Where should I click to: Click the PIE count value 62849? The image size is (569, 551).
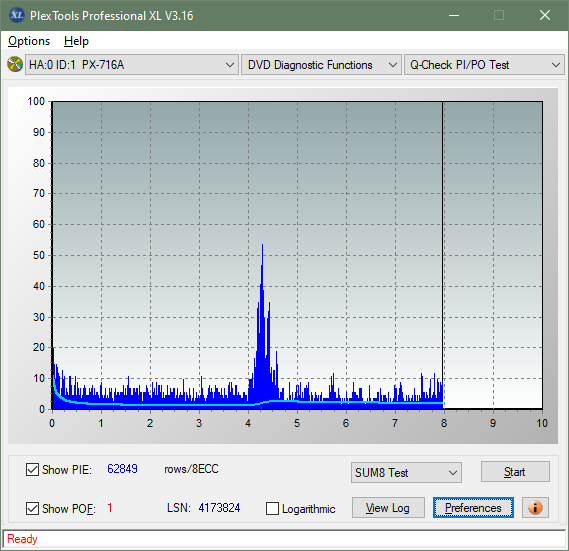(122, 469)
